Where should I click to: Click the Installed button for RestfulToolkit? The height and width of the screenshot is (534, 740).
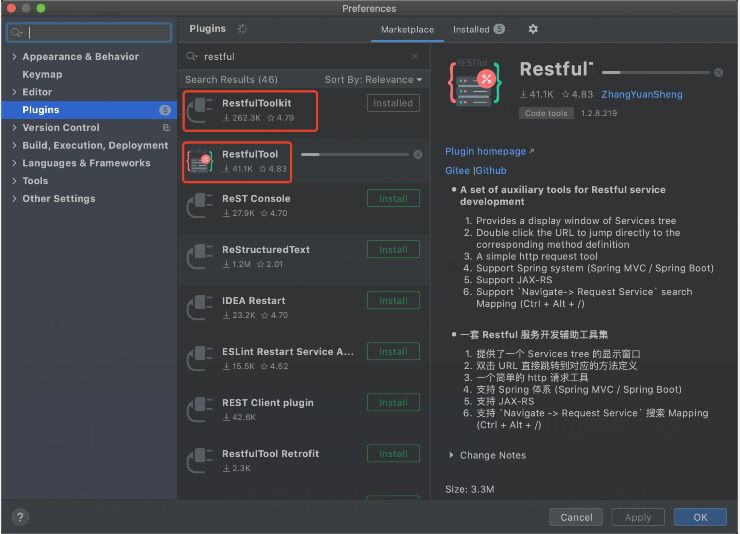click(x=393, y=103)
